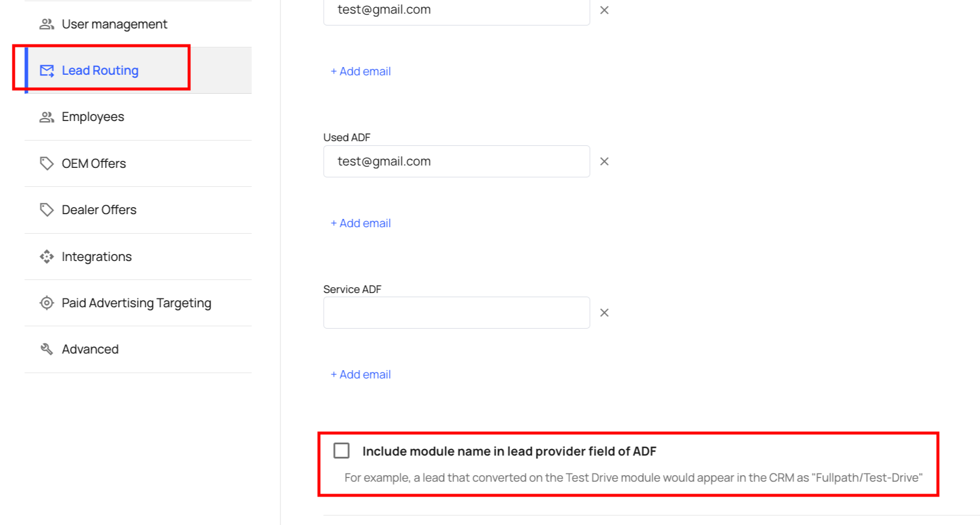
Task: Click the topmost test@gmail.com email field
Action: [456, 11]
